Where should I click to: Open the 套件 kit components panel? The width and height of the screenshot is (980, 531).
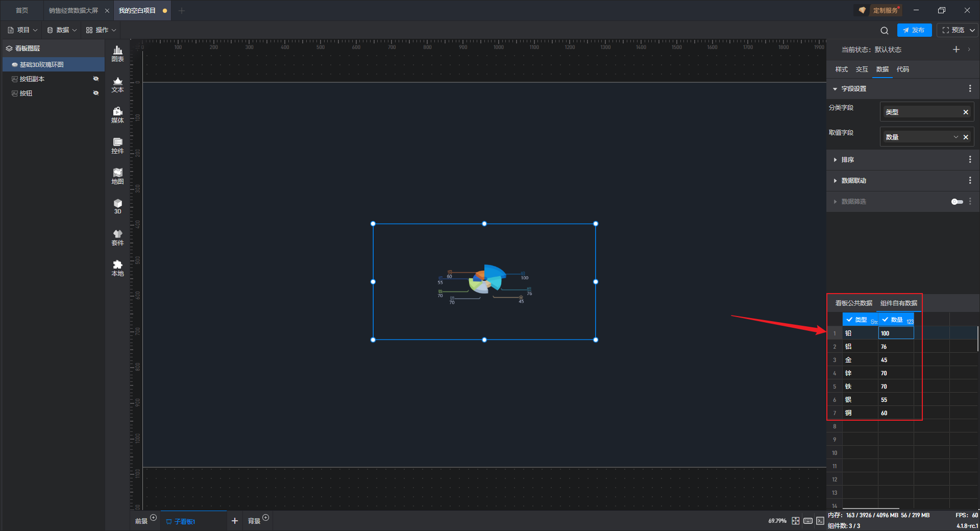click(117, 237)
